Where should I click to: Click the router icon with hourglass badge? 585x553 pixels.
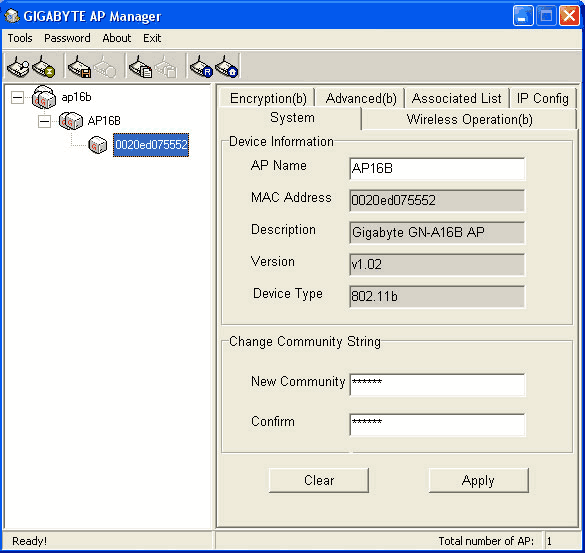(44, 67)
